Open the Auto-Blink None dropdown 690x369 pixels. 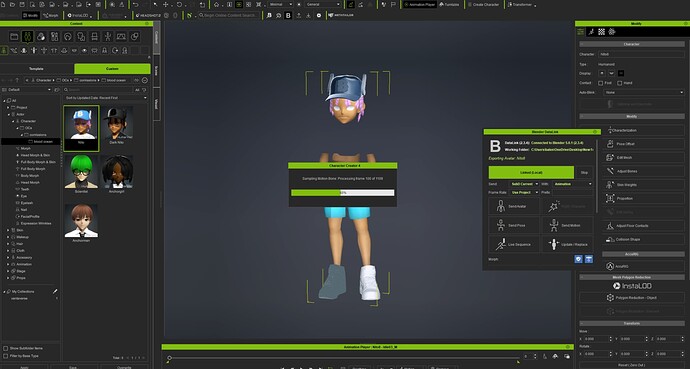coord(644,92)
